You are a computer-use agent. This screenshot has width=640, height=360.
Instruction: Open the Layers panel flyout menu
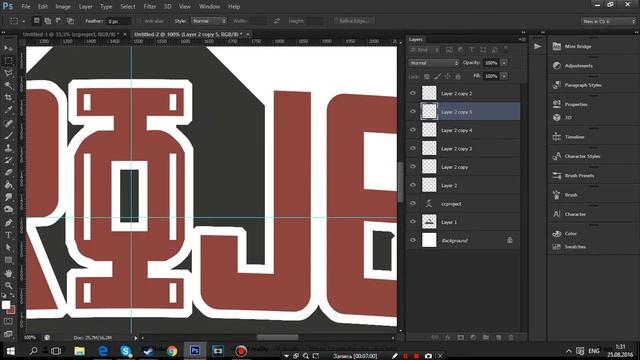(522, 39)
